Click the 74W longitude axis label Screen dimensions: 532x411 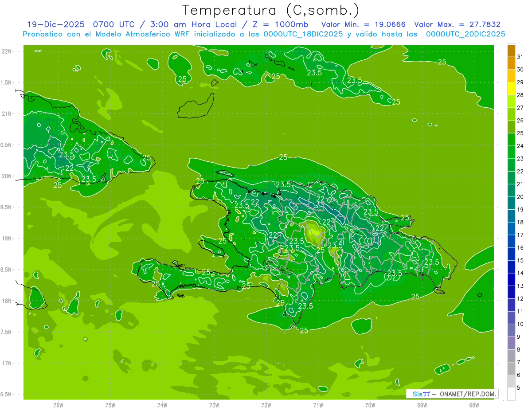click(162, 404)
